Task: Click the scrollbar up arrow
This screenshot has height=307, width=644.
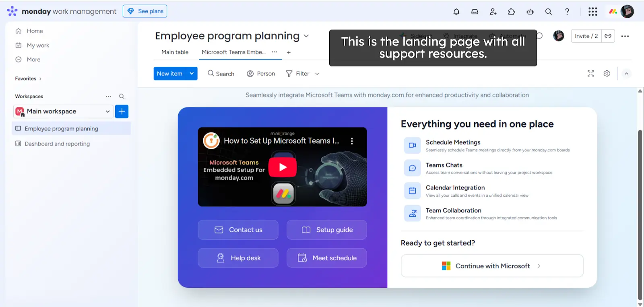Action: (640, 91)
